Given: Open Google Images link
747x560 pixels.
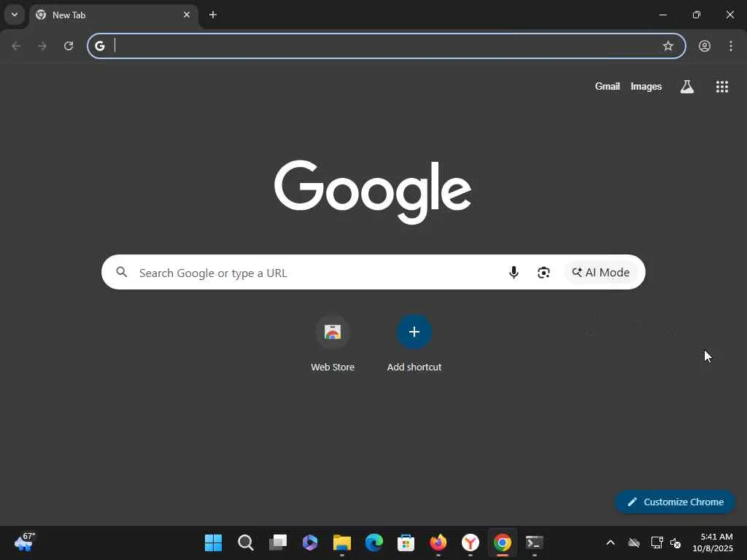Looking at the screenshot, I should (646, 86).
